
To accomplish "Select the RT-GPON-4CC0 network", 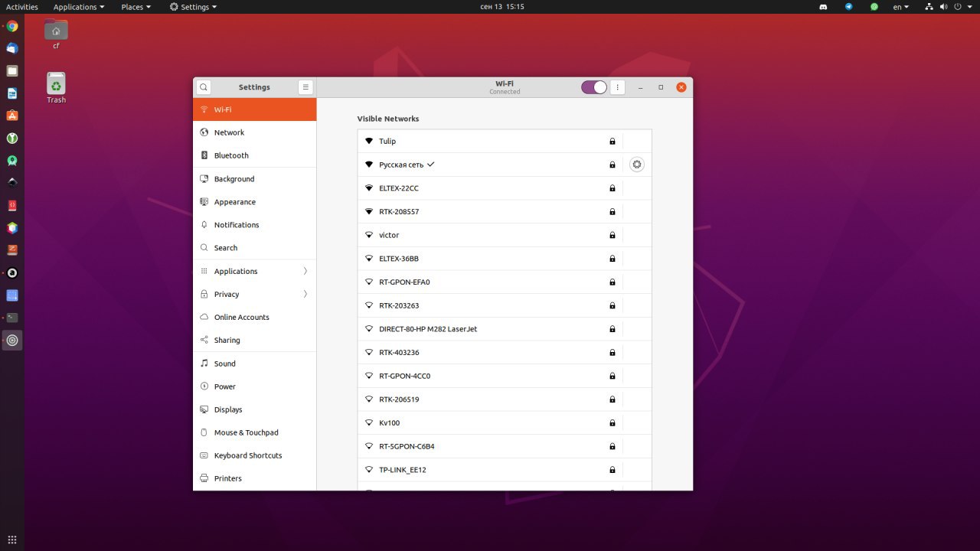I will pyautogui.click(x=505, y=376).
